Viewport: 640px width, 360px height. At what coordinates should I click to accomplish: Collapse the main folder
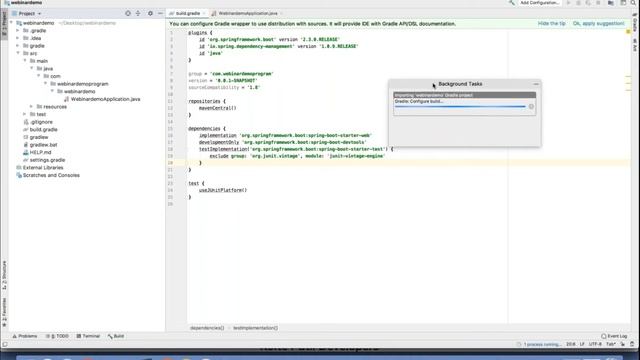click(x=25, y=61)
